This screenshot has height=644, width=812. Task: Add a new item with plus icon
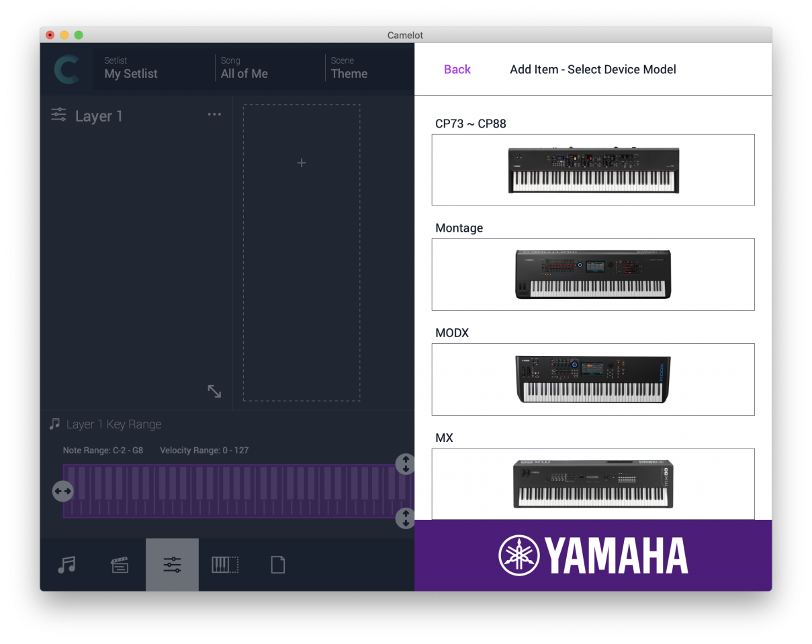[x=302, y=163]
